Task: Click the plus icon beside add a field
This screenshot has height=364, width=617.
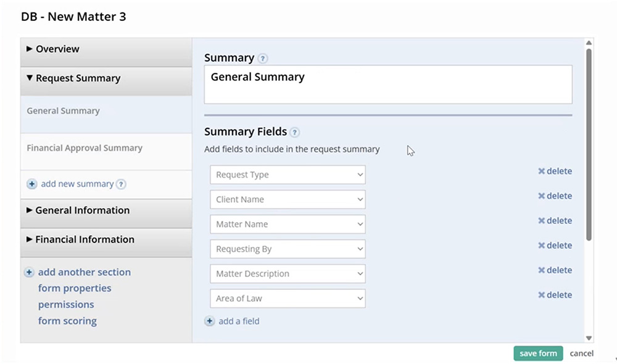Action: coord(210,321)
